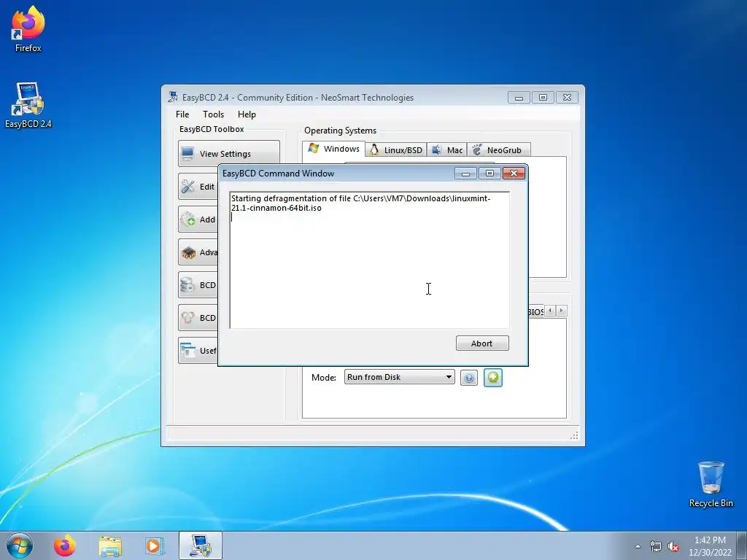Open Windows Media Player from the taskbar

(x=155, y=545)
